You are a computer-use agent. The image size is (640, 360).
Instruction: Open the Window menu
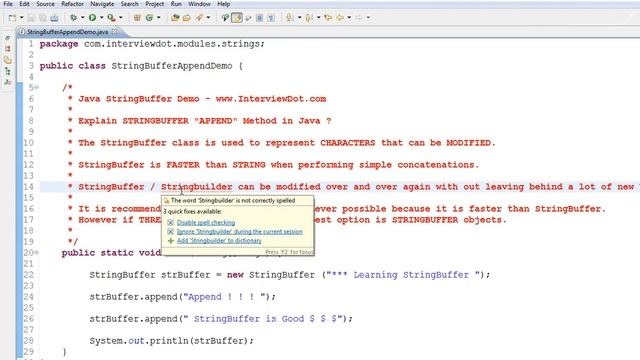click(x=199, y=4)
